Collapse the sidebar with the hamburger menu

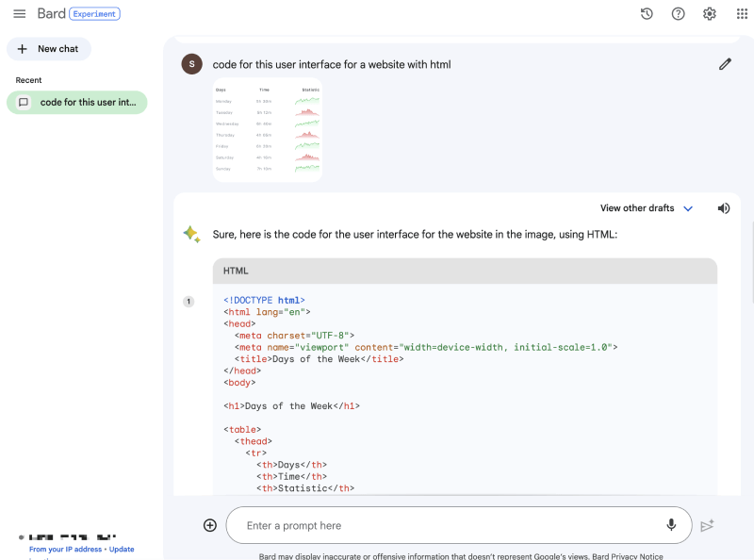[19, 14]
